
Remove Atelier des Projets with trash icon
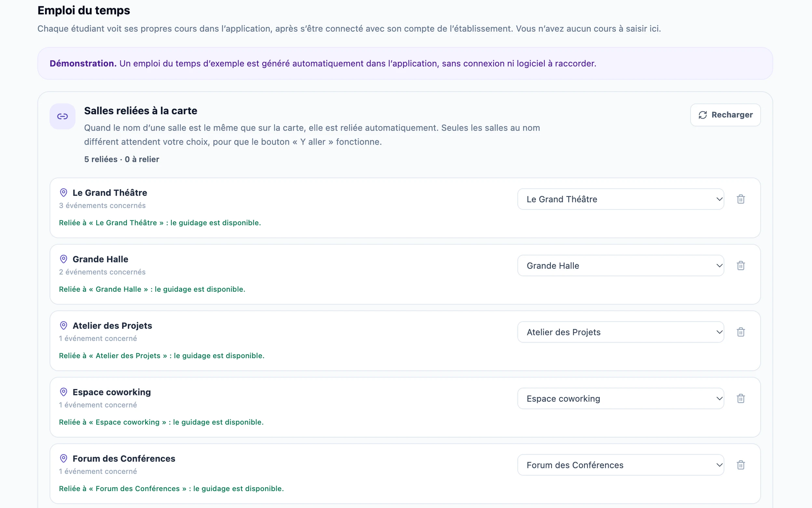(x=740, y=332)
